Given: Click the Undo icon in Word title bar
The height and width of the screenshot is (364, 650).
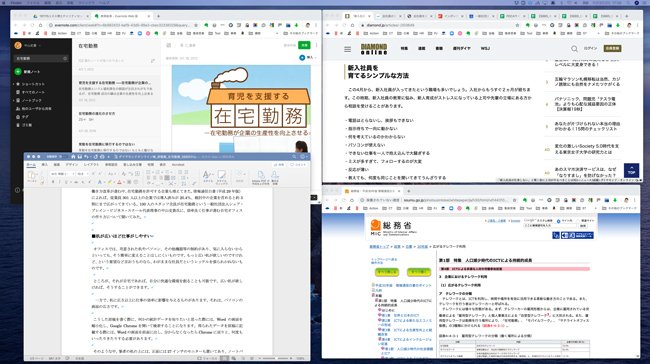Looking at the screenshot, I should (x=86, y=157).
